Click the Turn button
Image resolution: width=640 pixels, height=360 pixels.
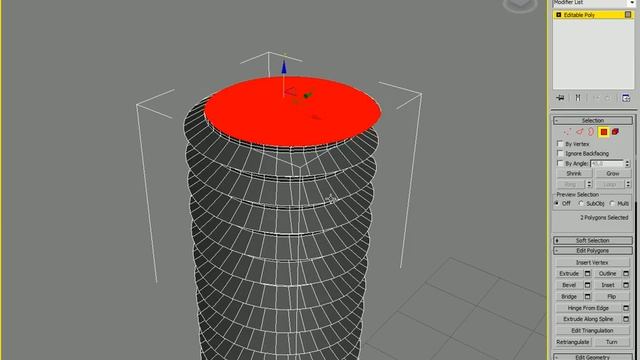click(x=611, y=342)
